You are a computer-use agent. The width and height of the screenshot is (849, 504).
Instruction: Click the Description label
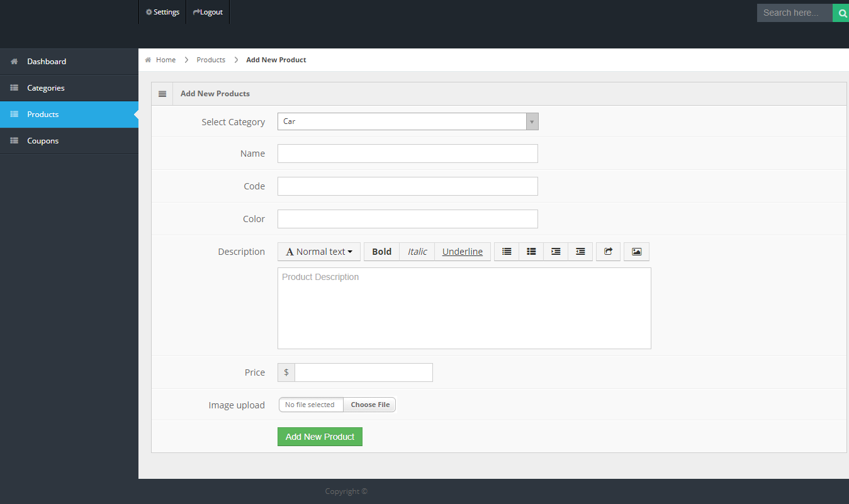click(x=242, y=252)
